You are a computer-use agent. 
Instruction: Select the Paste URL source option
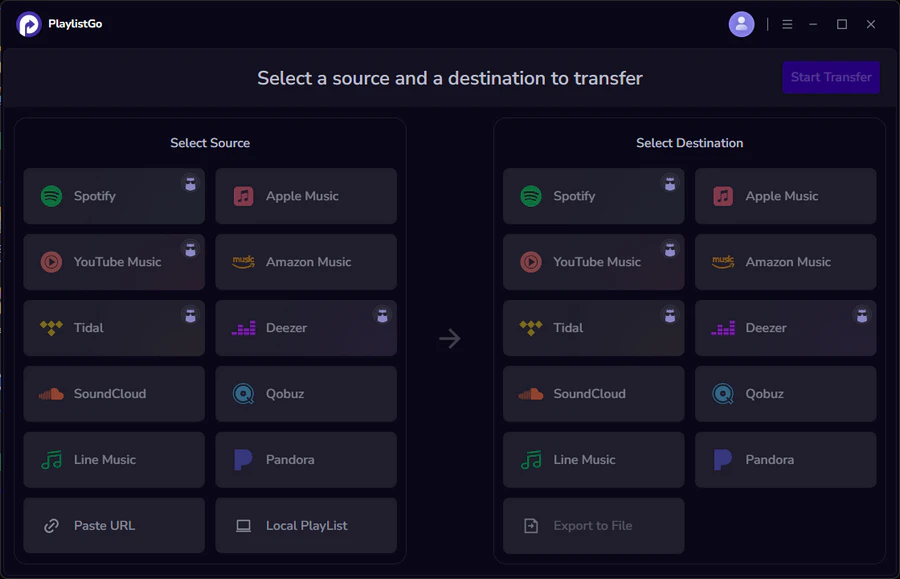pos(114,526)
